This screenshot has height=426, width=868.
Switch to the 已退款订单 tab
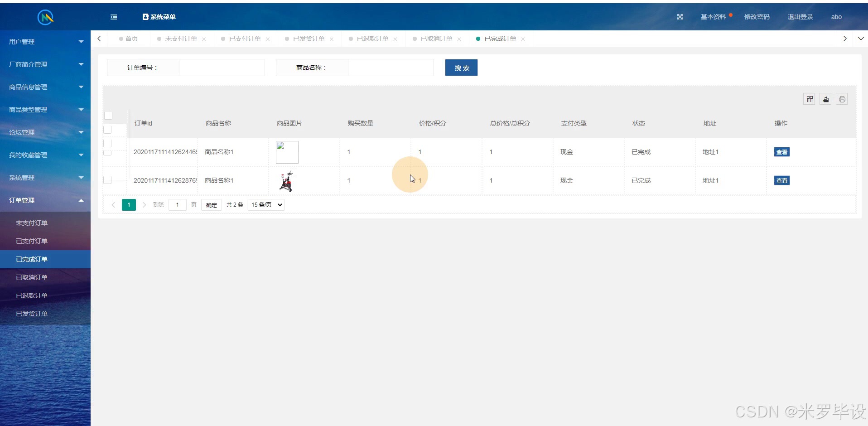click(372, 39)
